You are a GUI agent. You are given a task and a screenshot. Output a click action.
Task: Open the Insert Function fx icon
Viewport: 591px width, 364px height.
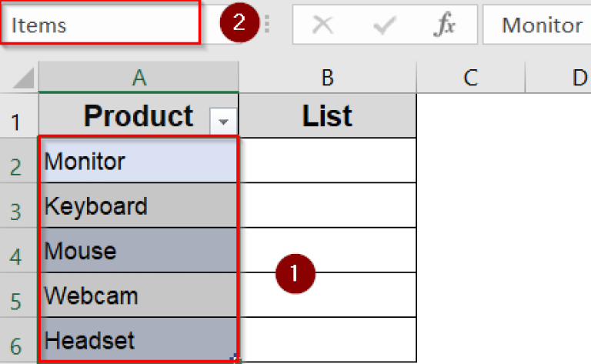tap(444, 25)
